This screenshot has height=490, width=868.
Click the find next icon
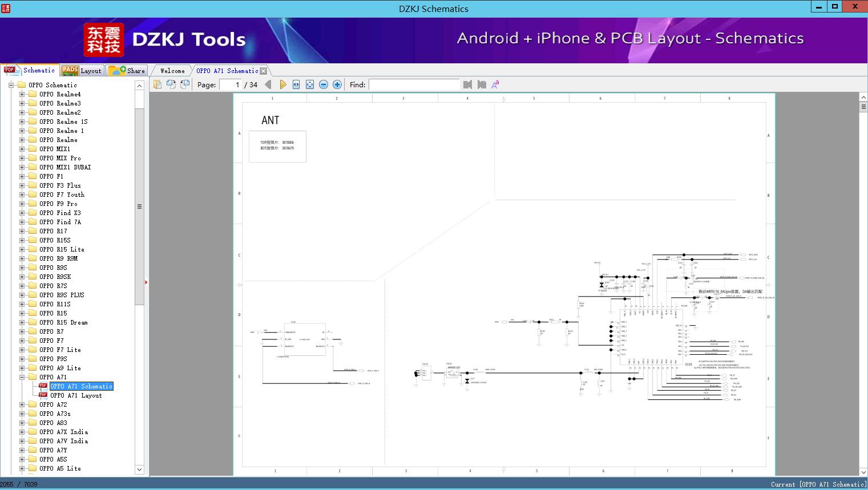482,84
